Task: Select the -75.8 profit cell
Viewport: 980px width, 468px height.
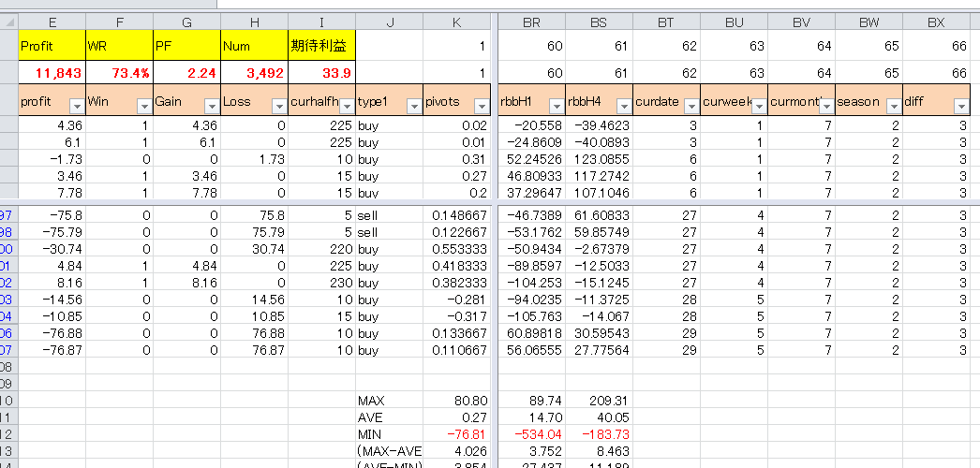Action: click(52, 215)
